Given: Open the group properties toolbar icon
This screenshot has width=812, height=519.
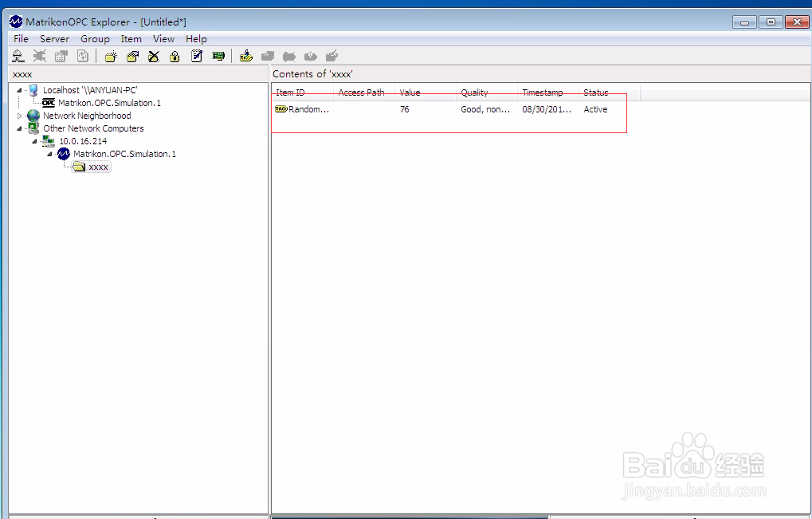Looking at the screenshot, I should click(x=132, y=56).
